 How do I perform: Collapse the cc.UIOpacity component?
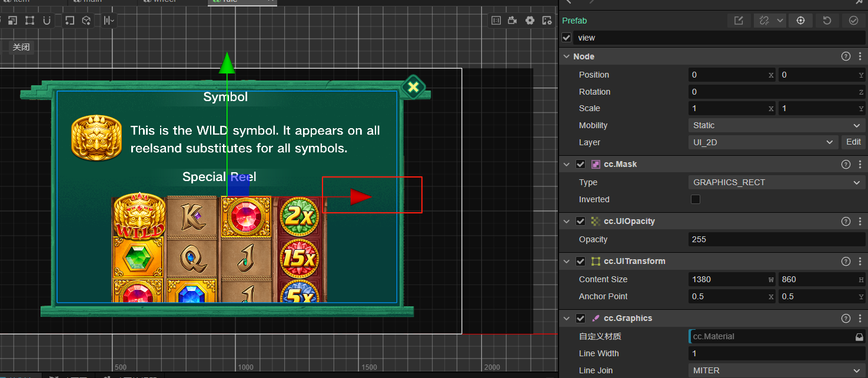tap(567, 222)
